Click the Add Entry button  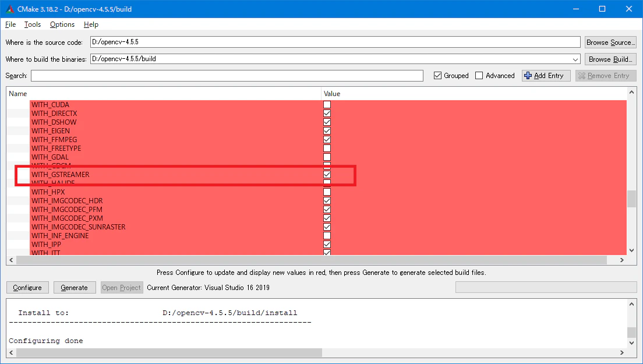tap(546, 76)
